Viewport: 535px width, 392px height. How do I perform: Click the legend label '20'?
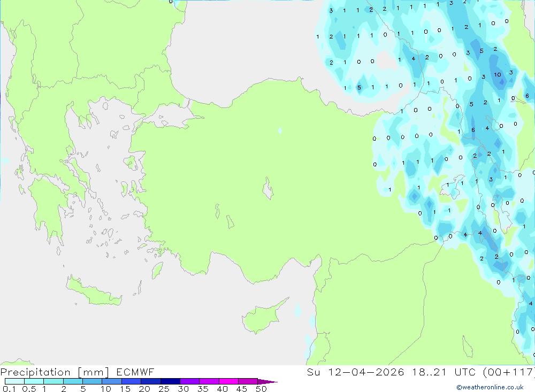(x=144, y=389)
